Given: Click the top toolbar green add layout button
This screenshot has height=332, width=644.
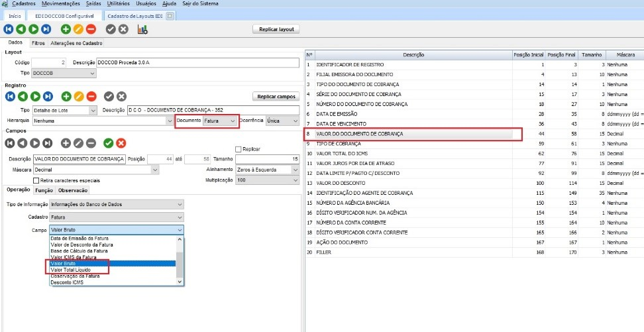Looking at the screenshot, I should pyautogui.click(x=66, y=29).
